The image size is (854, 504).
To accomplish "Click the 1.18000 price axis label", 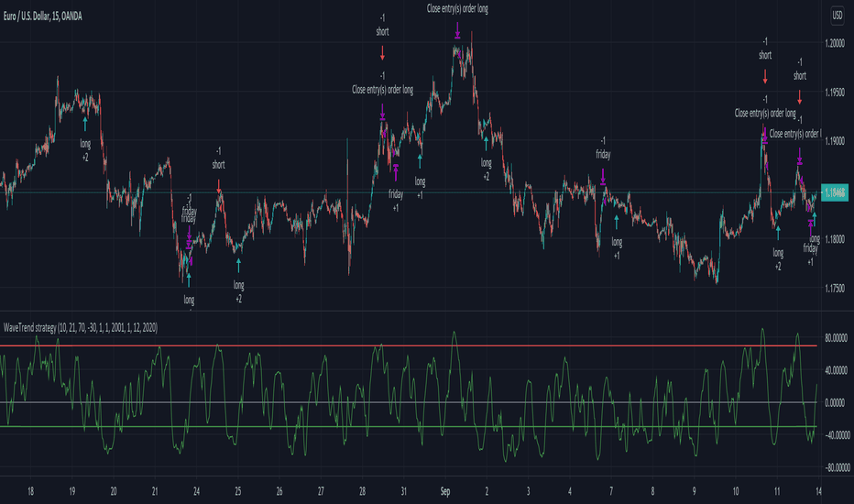I will tap(835, 239).
